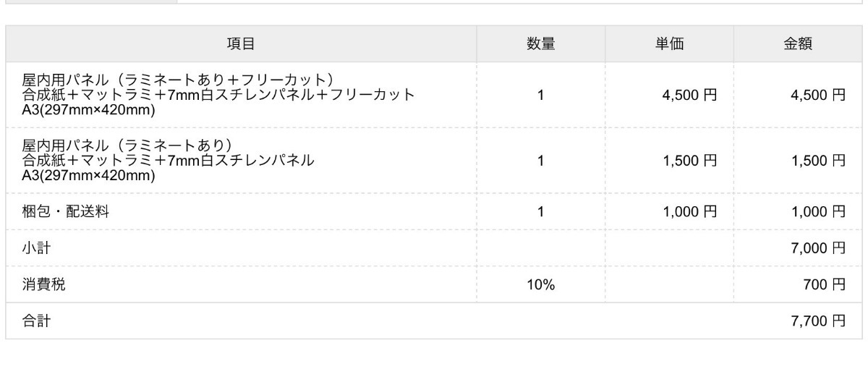Click the 金額 column header
Screen dimensions: 868x372
(798, 44)
